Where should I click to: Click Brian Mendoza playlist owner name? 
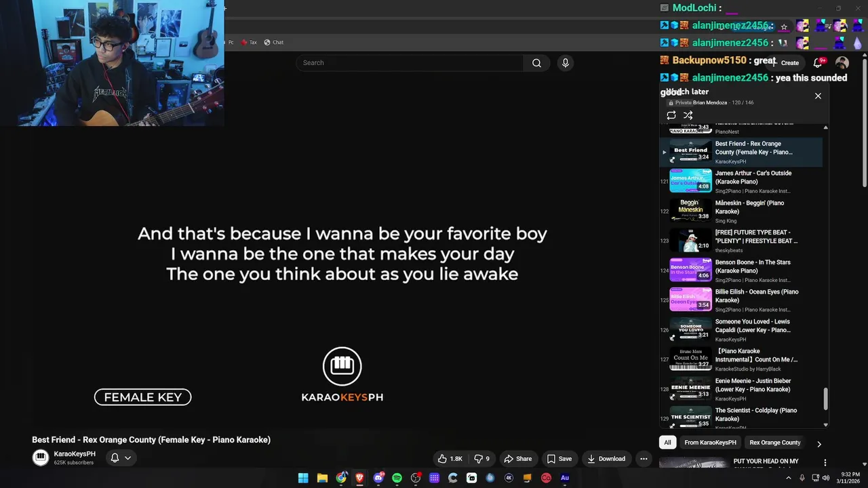pyautogui.click(x=710, y=102)
